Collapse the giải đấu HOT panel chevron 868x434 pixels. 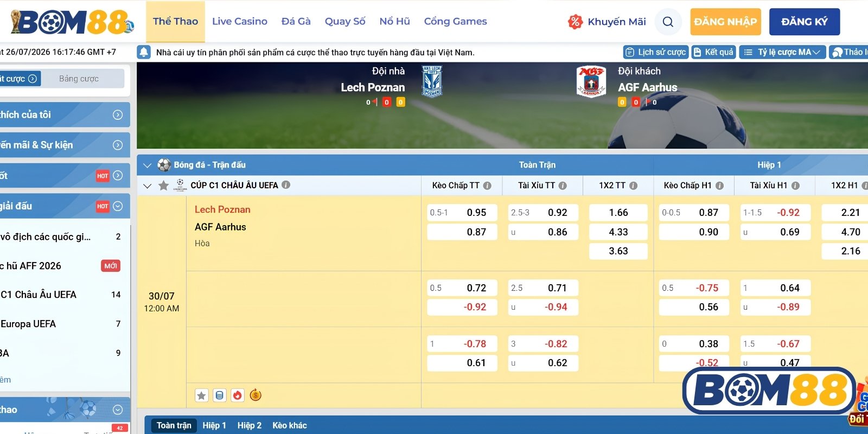tap(118, 206)
